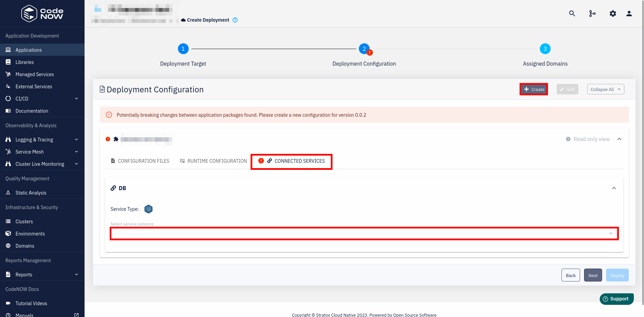644x317 pixels.
Task: Click the Next button
Action: click(593, 275)
